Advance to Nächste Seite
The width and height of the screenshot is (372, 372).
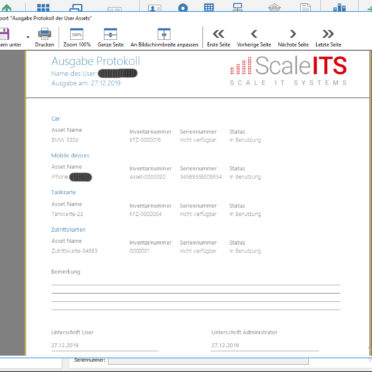[293, 38]
